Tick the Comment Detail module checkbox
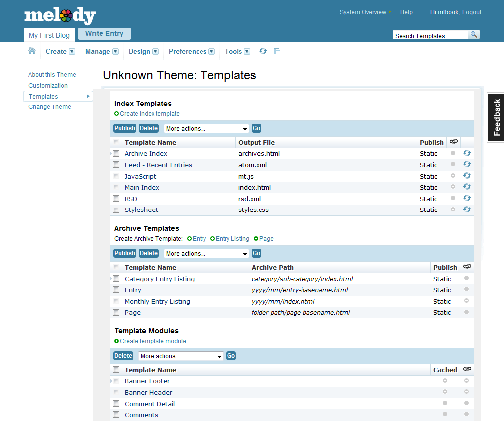The width and height of the screenshot is (504, 421). click(x=116, y=403)
